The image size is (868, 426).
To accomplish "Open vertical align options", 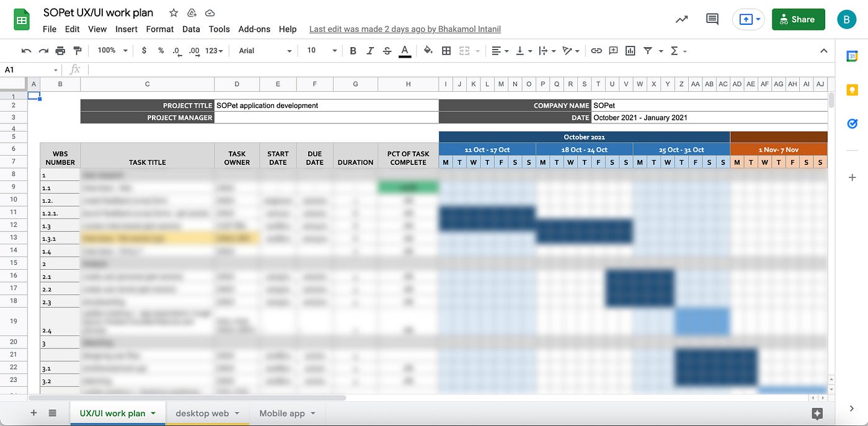I will coord(523,51).
